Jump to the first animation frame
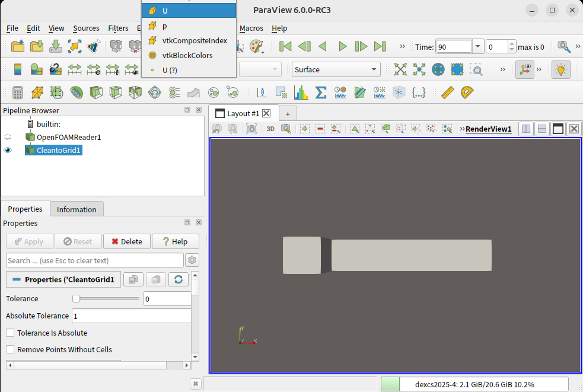This screenshot has height=392, width=583. click(x=285, y=46)
